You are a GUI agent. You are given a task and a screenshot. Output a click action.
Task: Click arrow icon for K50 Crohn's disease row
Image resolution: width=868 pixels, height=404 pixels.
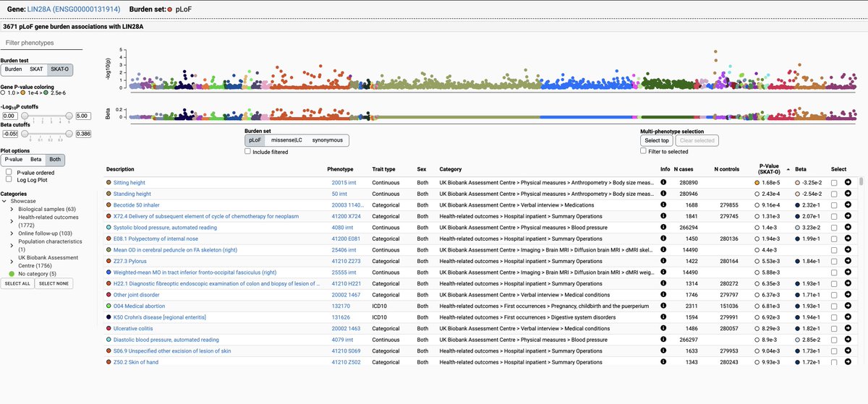pyautogui.click(x=848, y=317)
